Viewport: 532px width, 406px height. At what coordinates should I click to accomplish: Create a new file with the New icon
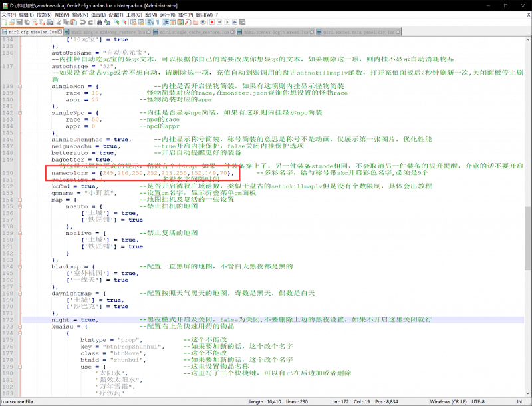(x=4, y=22)
